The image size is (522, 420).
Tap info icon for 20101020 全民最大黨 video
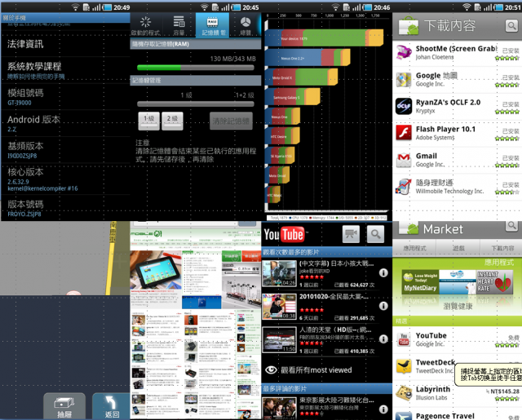(x=383, y=306)
